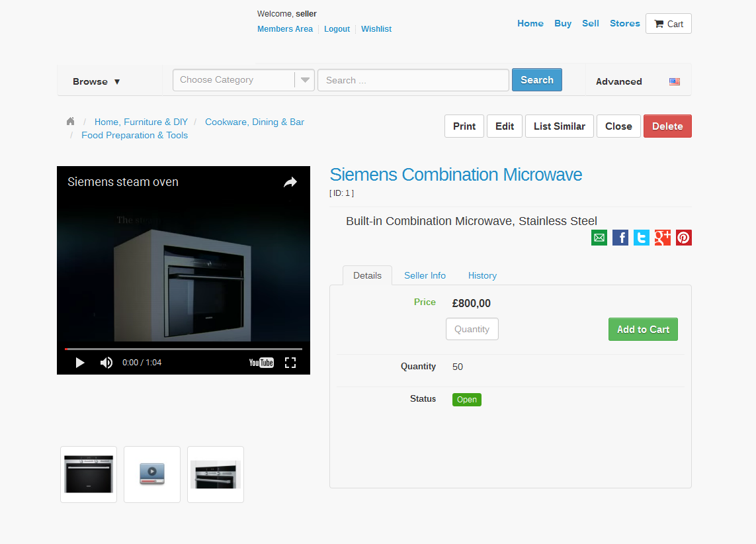The width and height of the screenshot is (756, 544).
Task: Click the Built-in Combination Microwave subtitle
Action: tap(472, 221)
